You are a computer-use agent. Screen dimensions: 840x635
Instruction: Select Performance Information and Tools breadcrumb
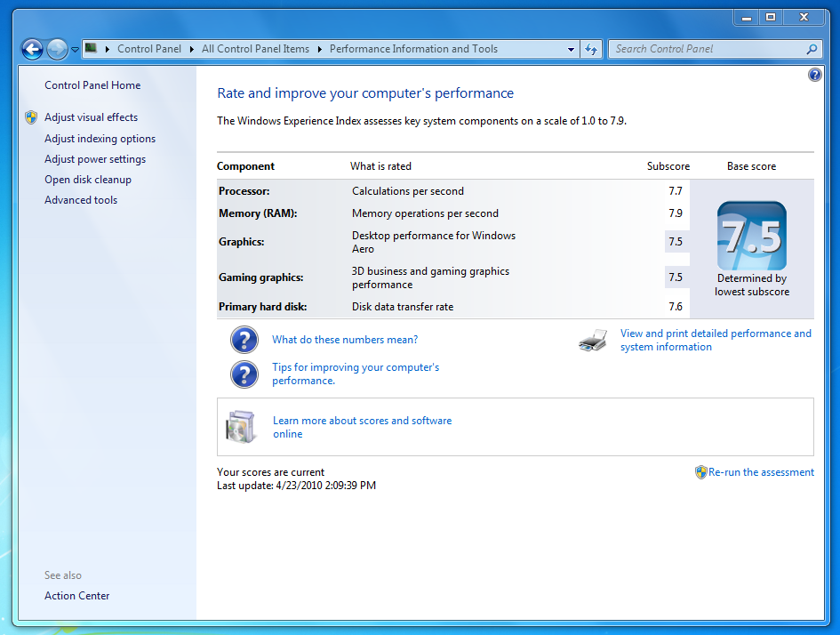point(413,49)
